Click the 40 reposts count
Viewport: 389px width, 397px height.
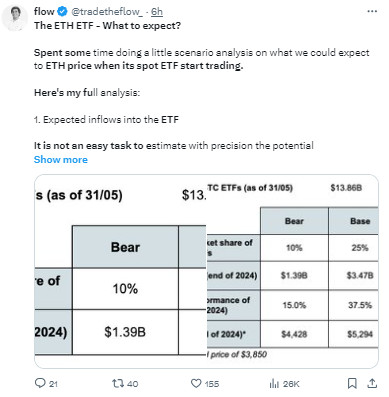(132, 384)
